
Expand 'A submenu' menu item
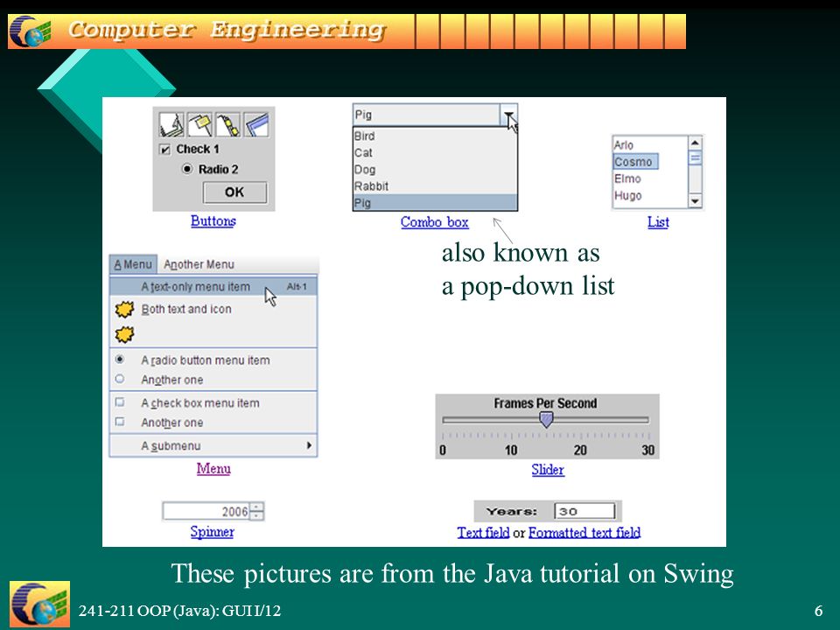tap(213, 445)
